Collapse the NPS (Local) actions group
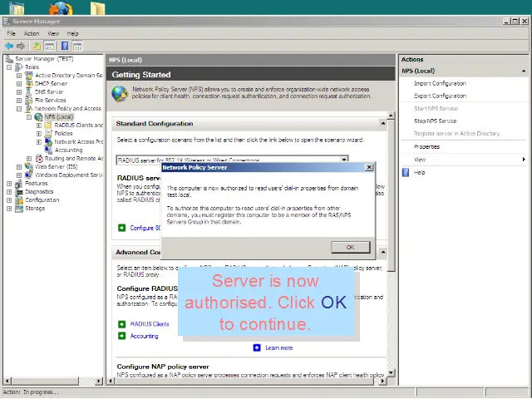532x399 pixels. pos(524,71)
